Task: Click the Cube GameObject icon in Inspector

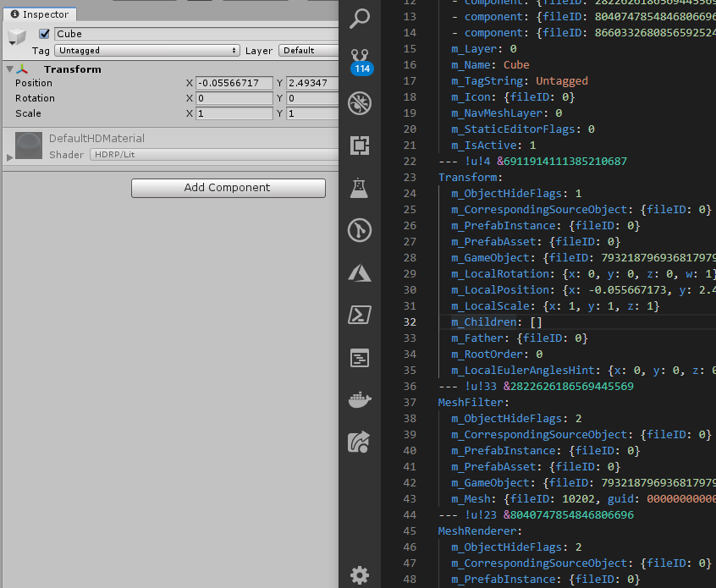Action: [17, 36]
